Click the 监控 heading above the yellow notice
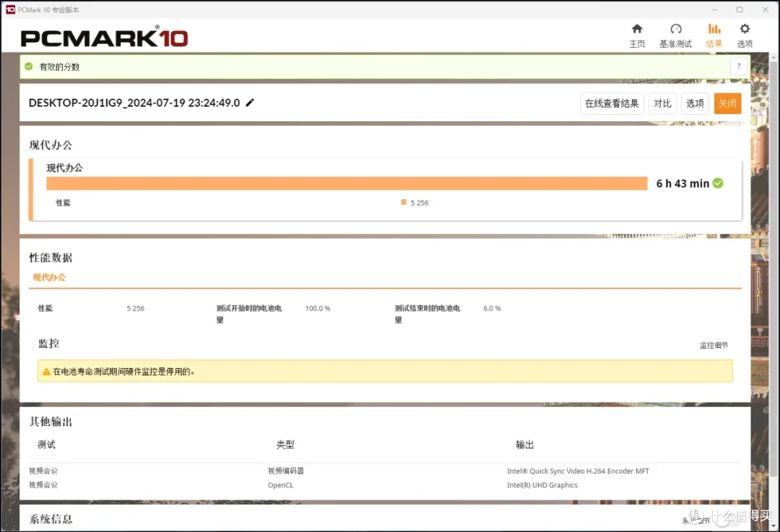This screenshot has height=532, width=780. [x=49, y=344]
